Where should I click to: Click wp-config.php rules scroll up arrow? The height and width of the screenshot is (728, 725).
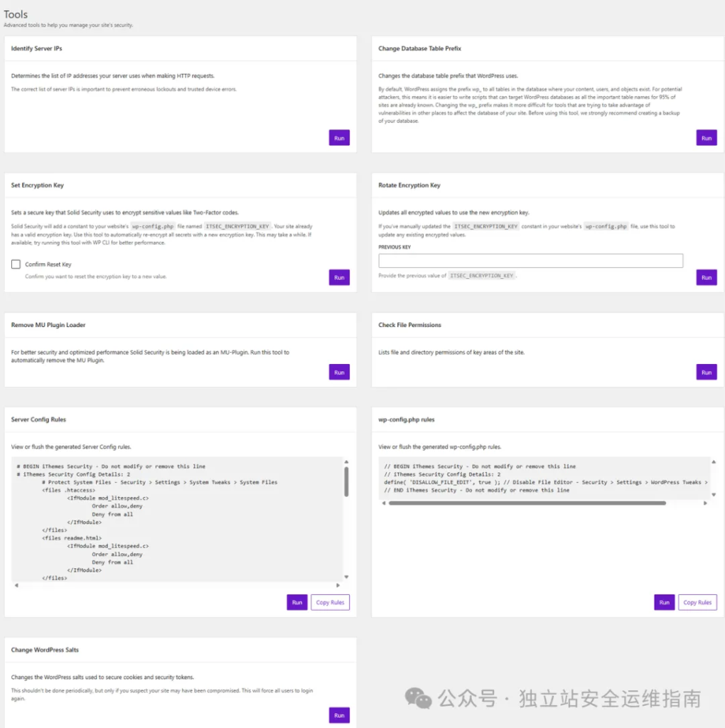click(x=714, y=462)
